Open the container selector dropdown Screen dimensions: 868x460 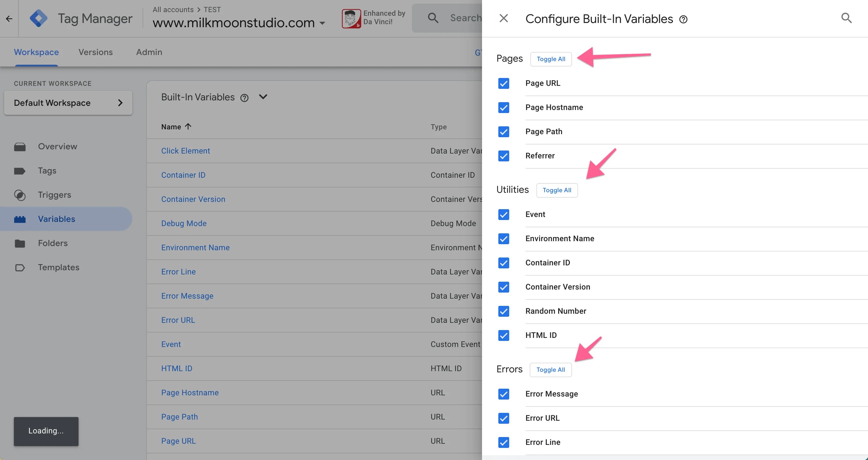[x=322, y=23]
